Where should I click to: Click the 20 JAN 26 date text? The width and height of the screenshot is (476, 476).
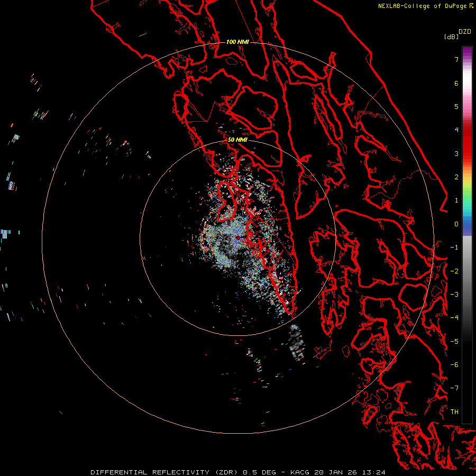[335, 472]
